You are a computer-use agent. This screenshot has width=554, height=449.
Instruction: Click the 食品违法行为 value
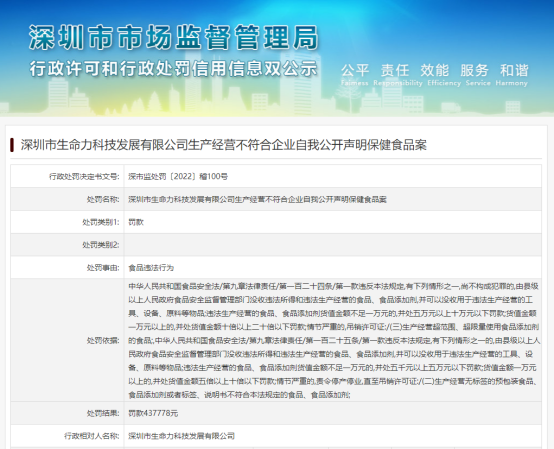pyautogui.click(x=151, y=268)
